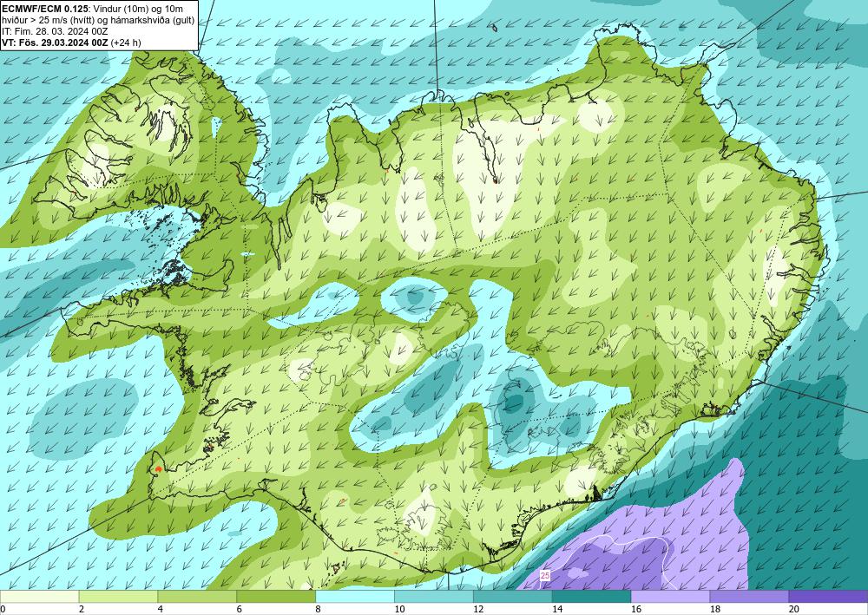The image size is (868, 615).
Task: Click the legend scale label "8"
Action: point(319,610)
